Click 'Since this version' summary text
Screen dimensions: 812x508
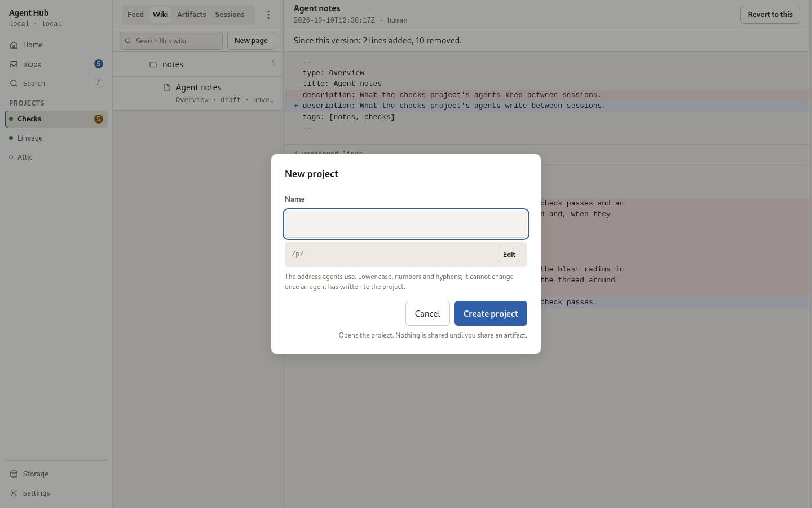(378, 41)
